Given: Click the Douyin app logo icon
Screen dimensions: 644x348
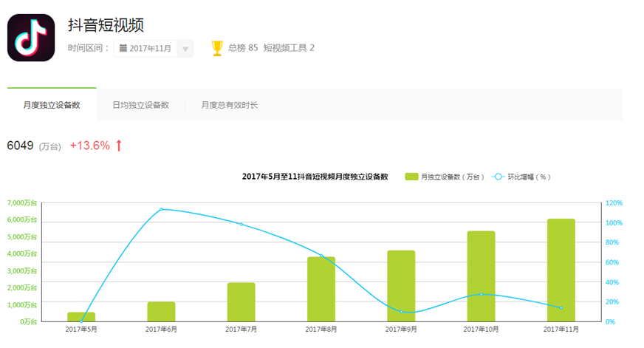Looking at the screenshot, I should pyautogui.click(x=31, y=38).
